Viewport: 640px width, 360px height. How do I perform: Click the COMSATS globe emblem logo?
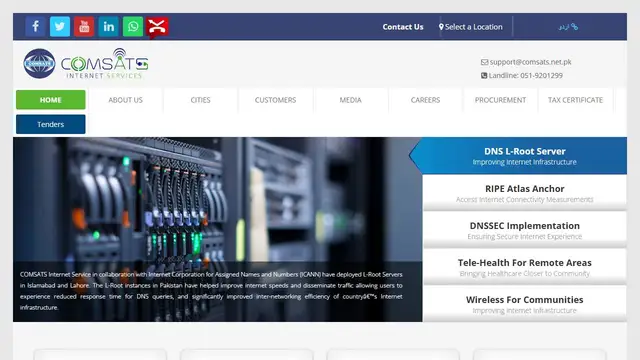pyautogui.click(x=39, y=64)
